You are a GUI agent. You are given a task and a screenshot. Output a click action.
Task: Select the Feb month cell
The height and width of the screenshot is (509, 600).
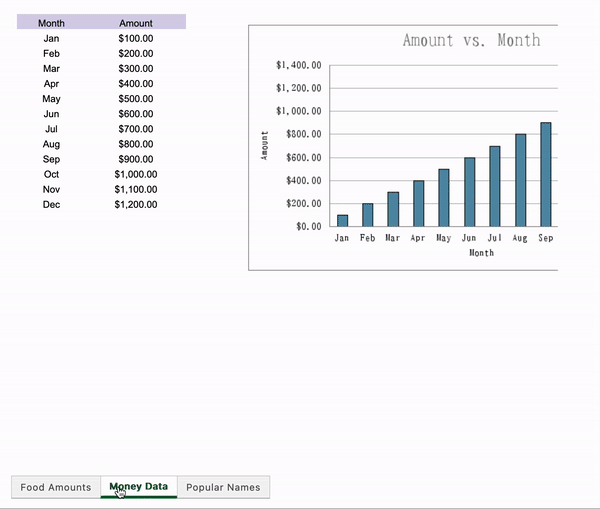(51, 54)
